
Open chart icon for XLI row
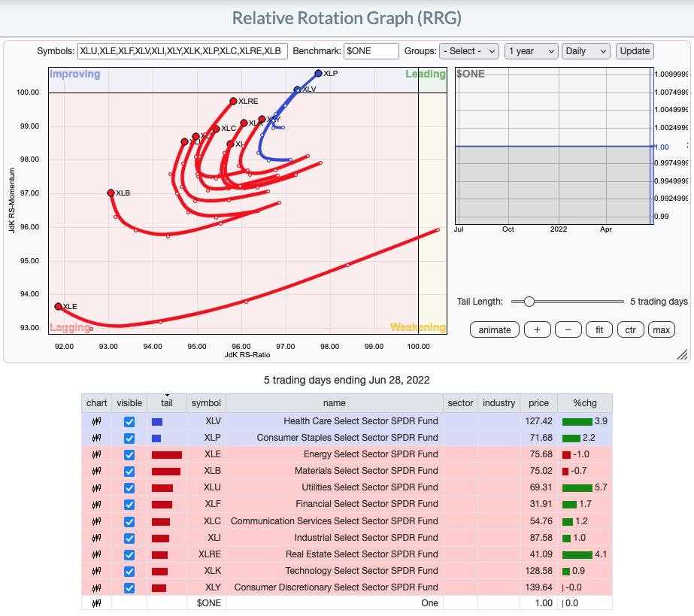pyautogui.click(x=96, y=538)
